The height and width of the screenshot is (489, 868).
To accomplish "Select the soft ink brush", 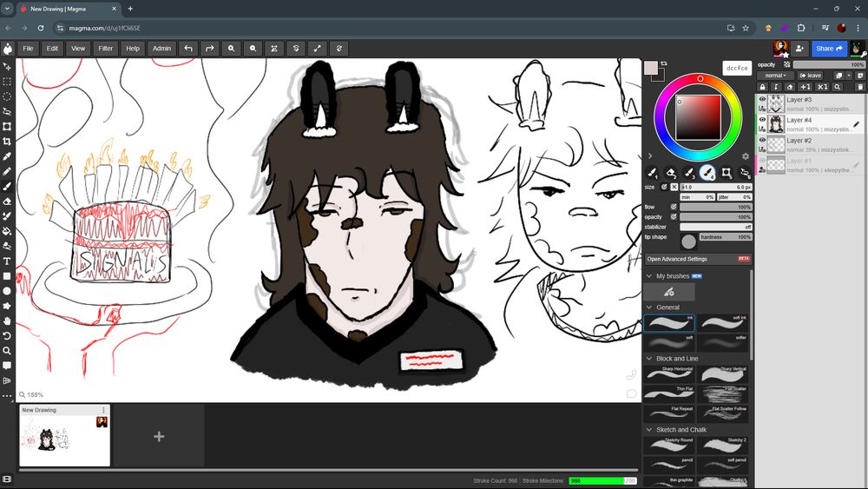I will tap(722, 323).
